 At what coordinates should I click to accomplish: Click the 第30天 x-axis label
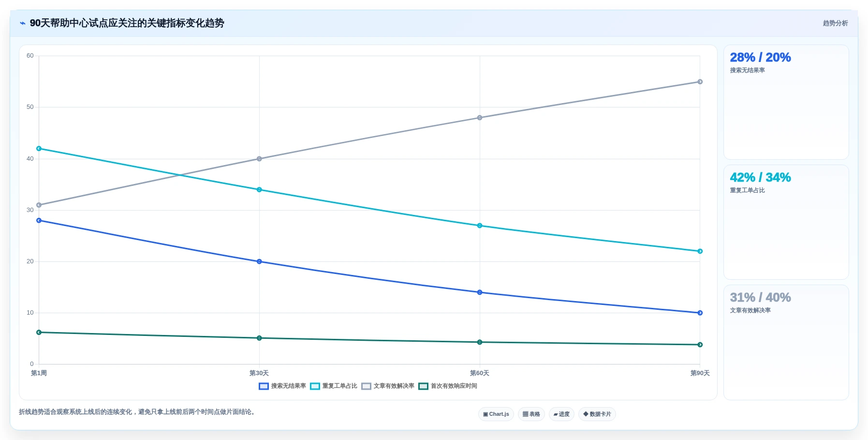[259, 373]
